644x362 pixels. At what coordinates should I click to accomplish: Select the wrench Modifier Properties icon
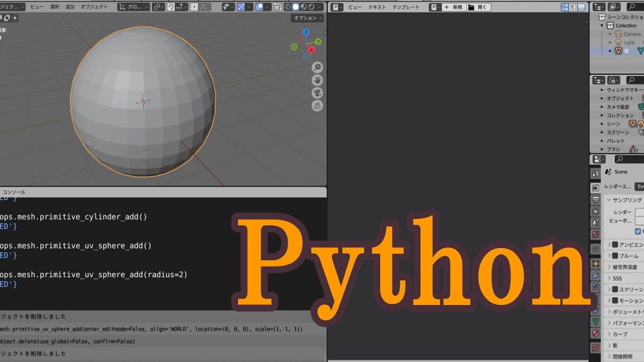pos(596,275)
